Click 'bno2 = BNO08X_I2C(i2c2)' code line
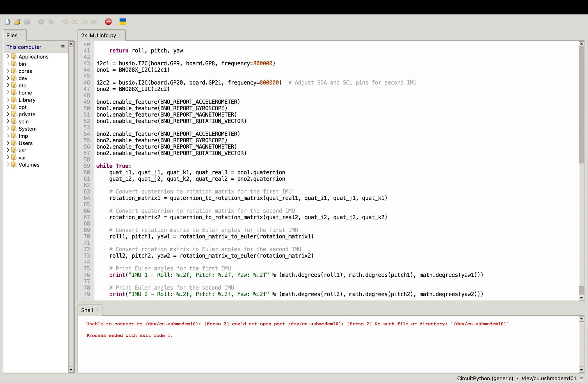This screenshot has width=588, height=383. click(133, 89)
